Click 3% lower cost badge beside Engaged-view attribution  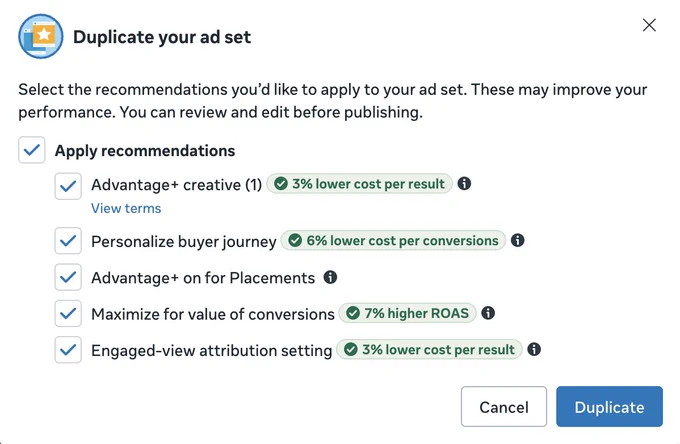(429, 349)
